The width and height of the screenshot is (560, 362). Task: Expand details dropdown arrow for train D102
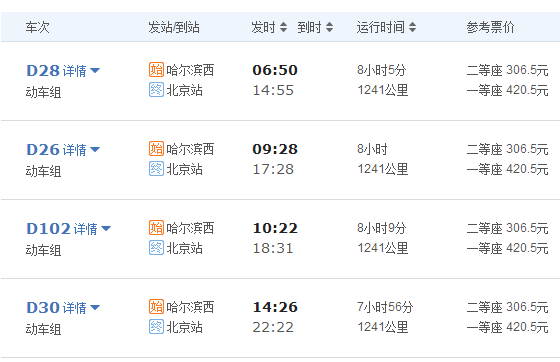pos(106,228)
